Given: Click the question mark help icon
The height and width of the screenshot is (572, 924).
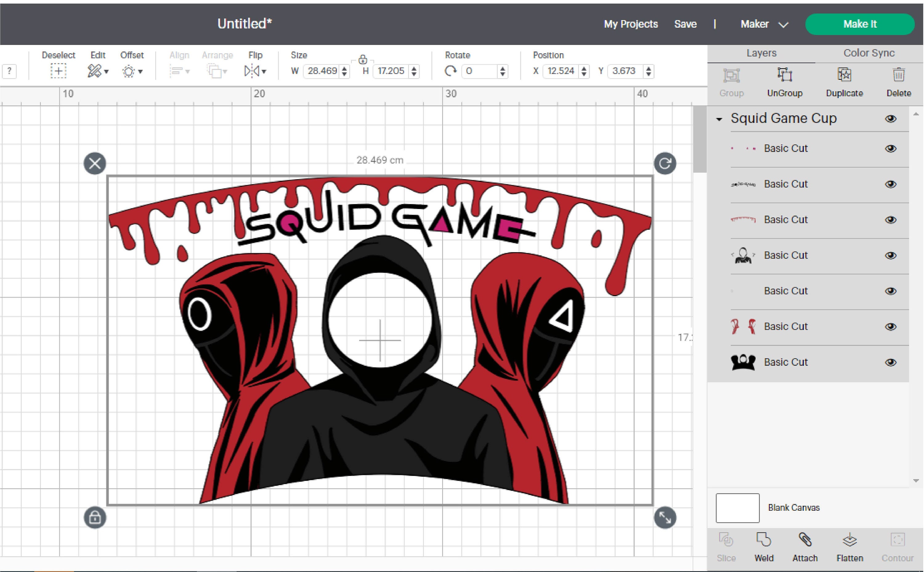Looking at the screenshot, I should pos(10,71).
